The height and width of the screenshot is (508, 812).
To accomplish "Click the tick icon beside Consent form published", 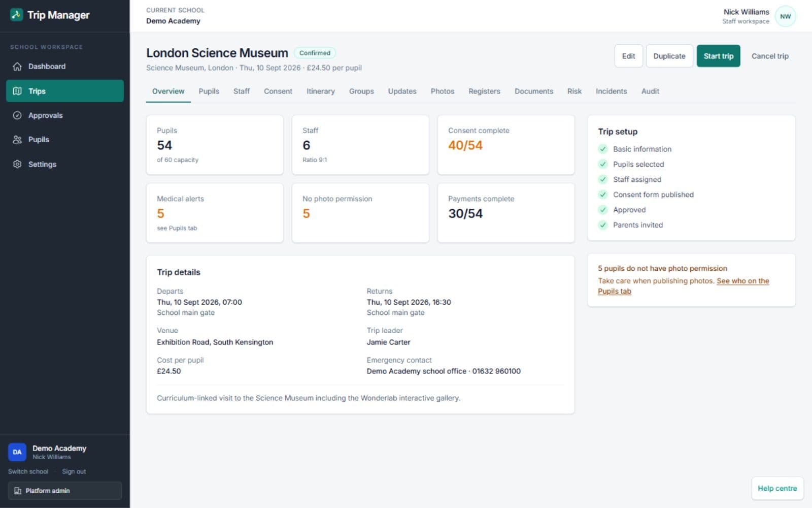I will (603, 195).
